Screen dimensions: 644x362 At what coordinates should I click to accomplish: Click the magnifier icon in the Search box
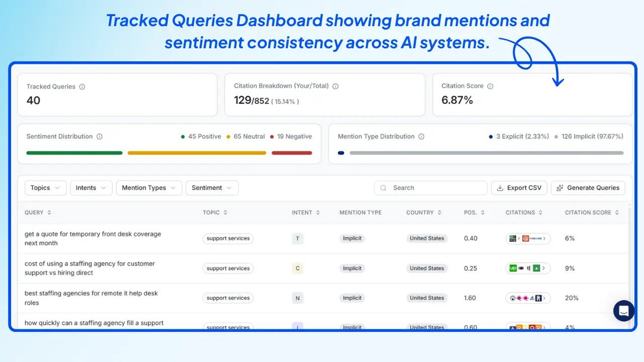pos(382,188)
